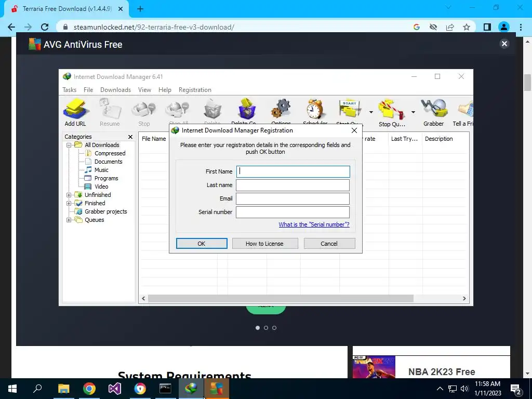Click the Delete Completed toolbar icon
Viewport: 532px width, 399px height.
tap(246, 112)
